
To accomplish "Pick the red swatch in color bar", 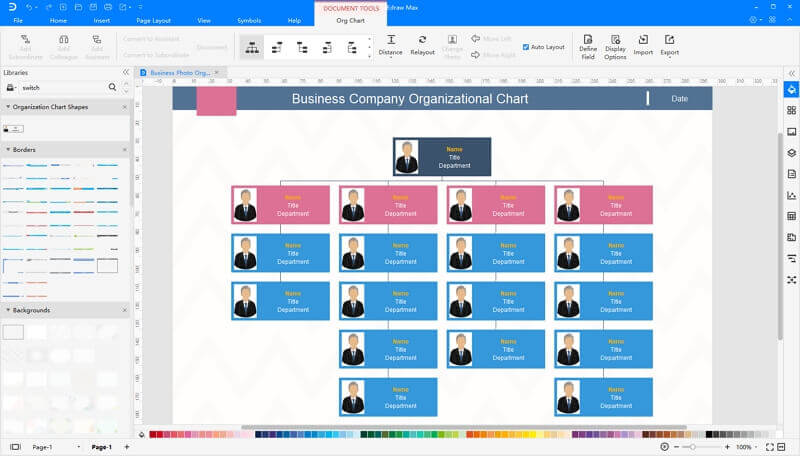I will point(153,435).
